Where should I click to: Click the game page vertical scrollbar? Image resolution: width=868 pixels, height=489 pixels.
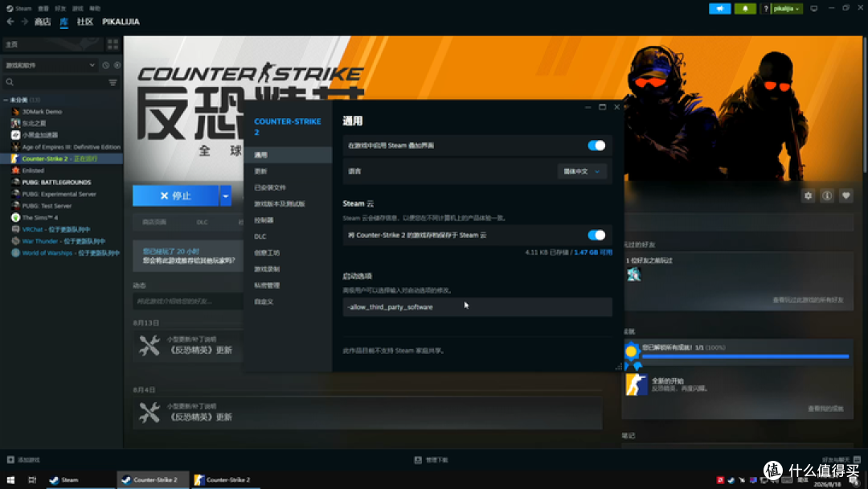click(x=866, y=105)
